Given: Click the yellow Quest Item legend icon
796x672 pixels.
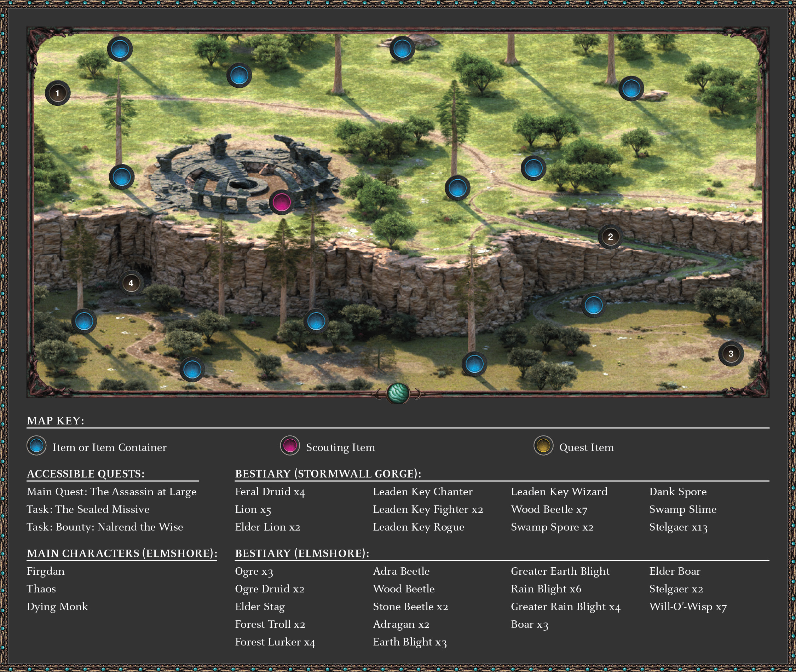Looking at the screenshot, I should click(543, 445).
